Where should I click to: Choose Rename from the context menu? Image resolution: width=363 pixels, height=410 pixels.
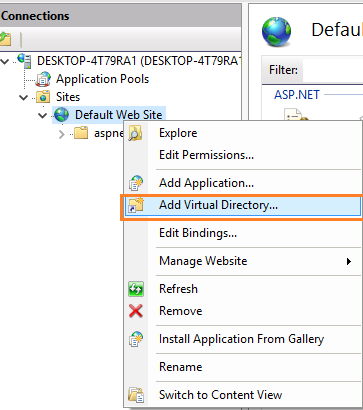[181, 367]
